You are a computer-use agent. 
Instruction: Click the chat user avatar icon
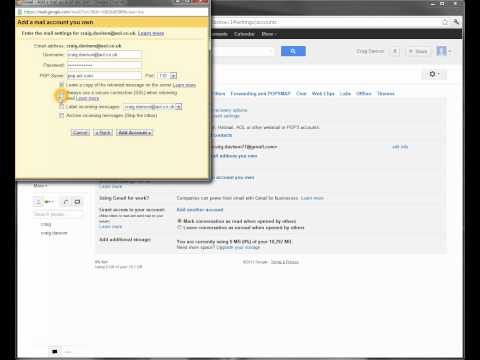tap(38, 202)
